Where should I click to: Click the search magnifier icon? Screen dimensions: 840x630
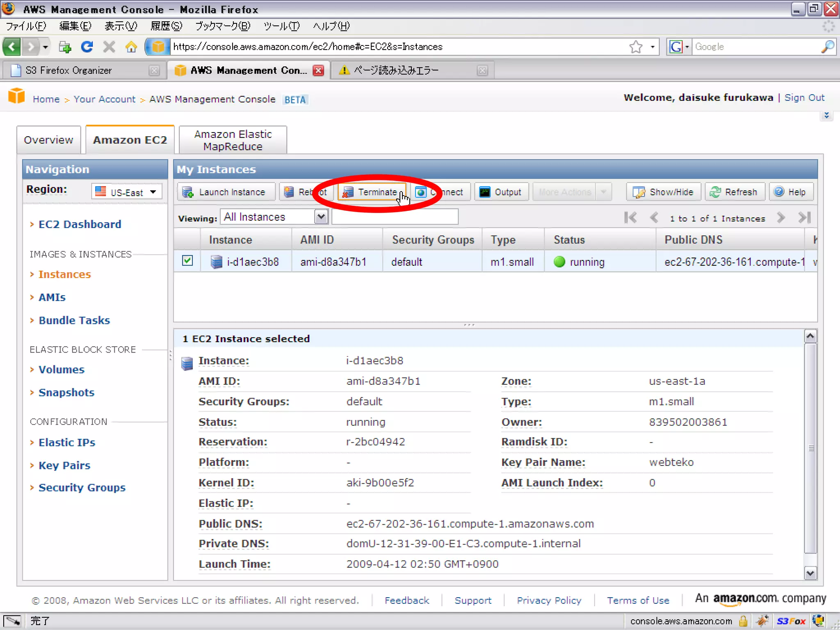(828, 47)
